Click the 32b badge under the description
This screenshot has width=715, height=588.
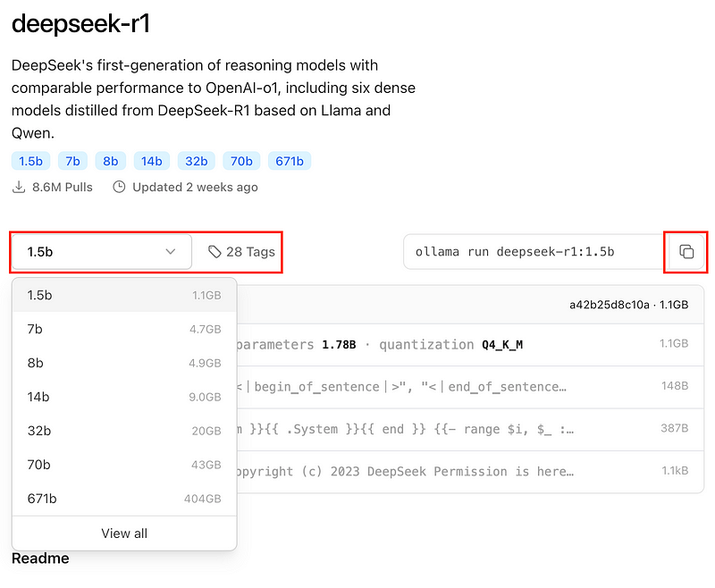[196, 160]
